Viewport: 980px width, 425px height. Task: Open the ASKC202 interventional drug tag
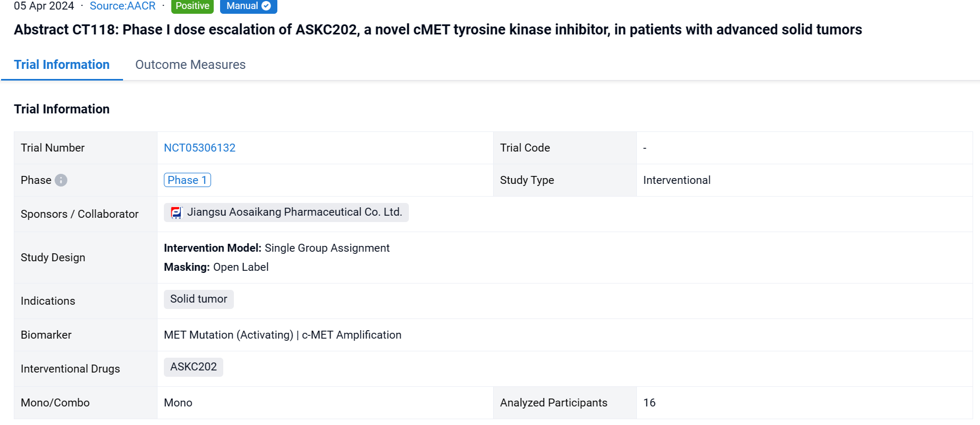(x=193, y=367)
